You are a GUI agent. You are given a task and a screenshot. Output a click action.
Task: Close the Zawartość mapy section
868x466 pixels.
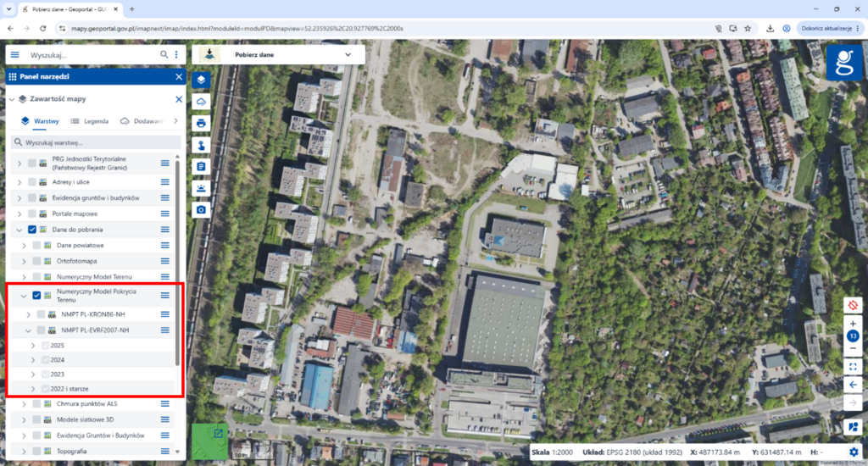pos(179,99)
